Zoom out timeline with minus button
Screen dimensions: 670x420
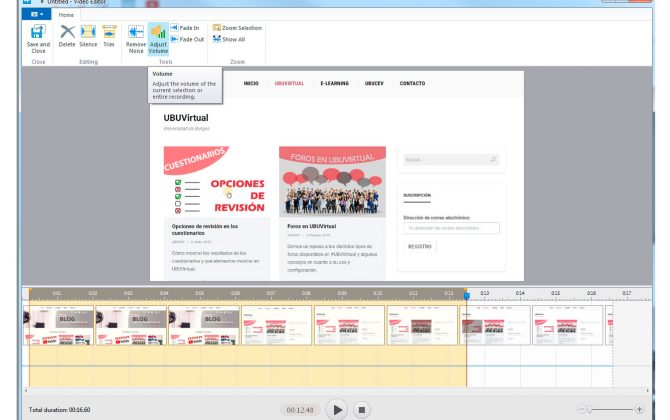point(581,409)
